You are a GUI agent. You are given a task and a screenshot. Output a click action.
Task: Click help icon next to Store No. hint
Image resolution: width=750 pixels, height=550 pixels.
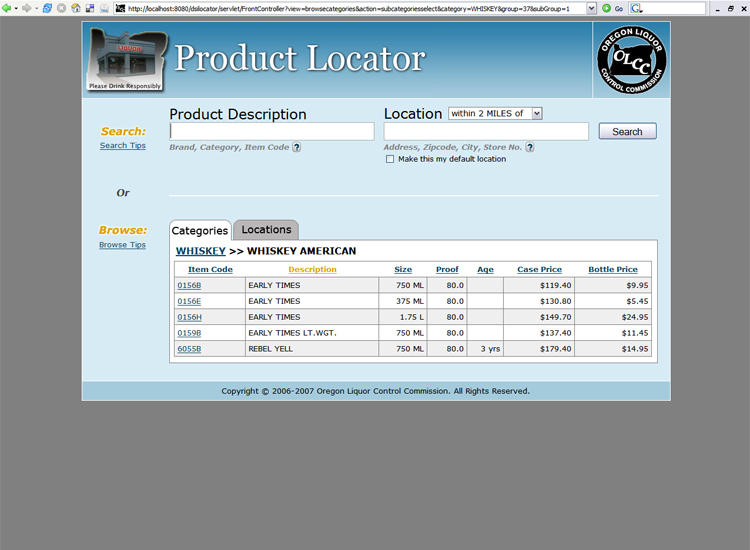click(x=529, y=147)
